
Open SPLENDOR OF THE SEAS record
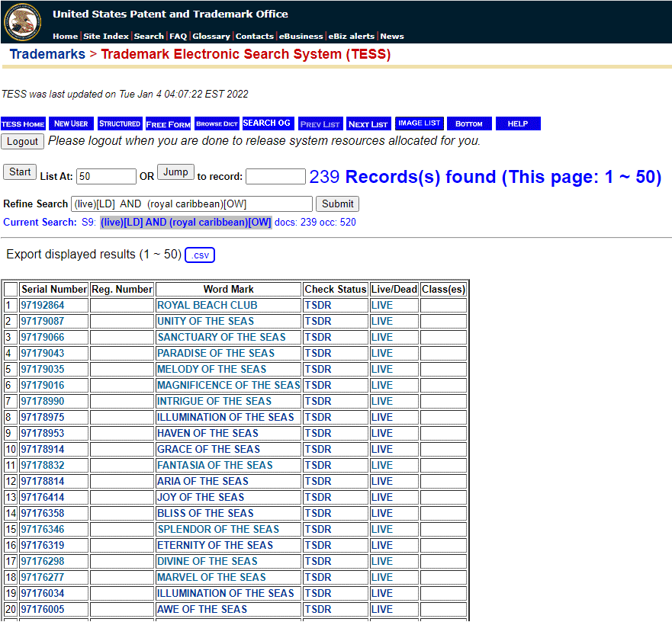218,529
